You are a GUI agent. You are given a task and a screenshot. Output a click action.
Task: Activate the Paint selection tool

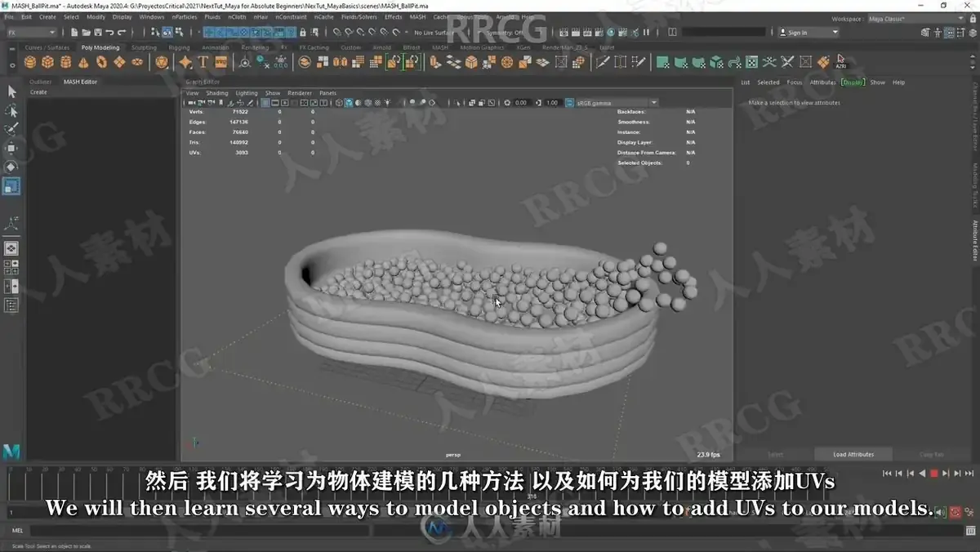point(11,129)
